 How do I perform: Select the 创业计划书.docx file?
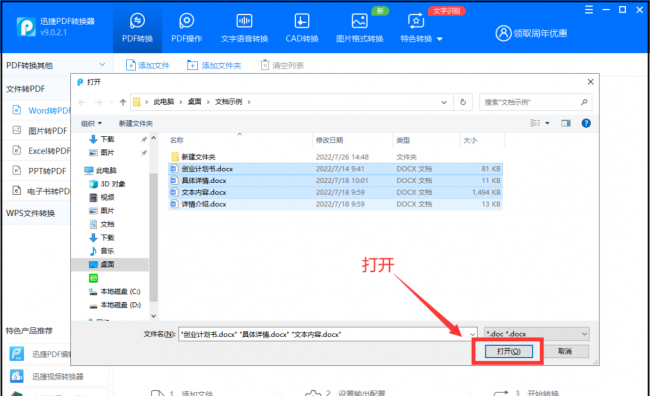pos(335,169)
